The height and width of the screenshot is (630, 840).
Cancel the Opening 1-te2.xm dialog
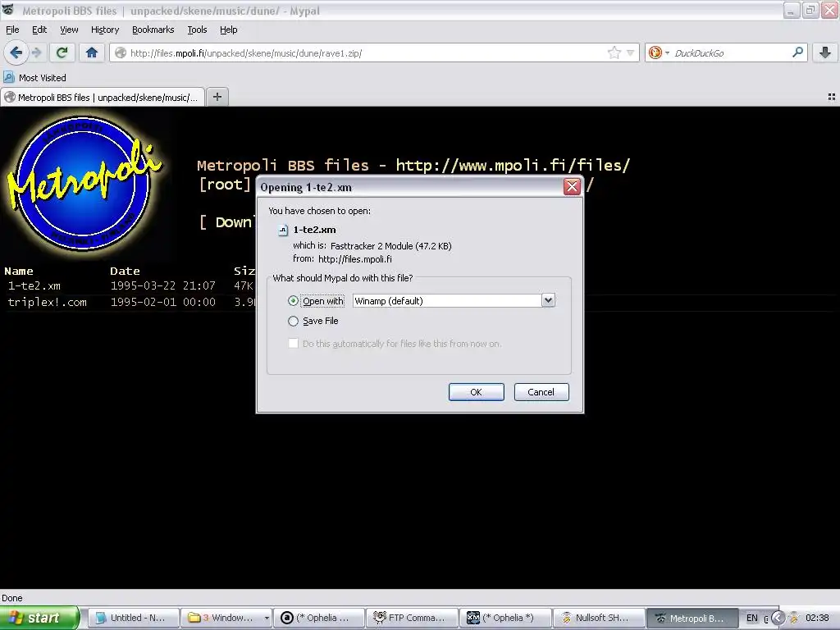pyautogui.click(x=541, y=391)
